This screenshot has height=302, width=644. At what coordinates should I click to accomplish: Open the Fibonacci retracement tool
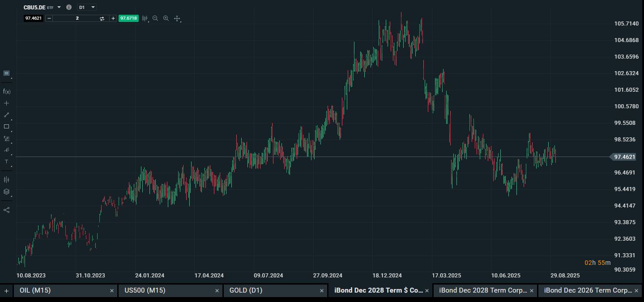pos(7,139)
